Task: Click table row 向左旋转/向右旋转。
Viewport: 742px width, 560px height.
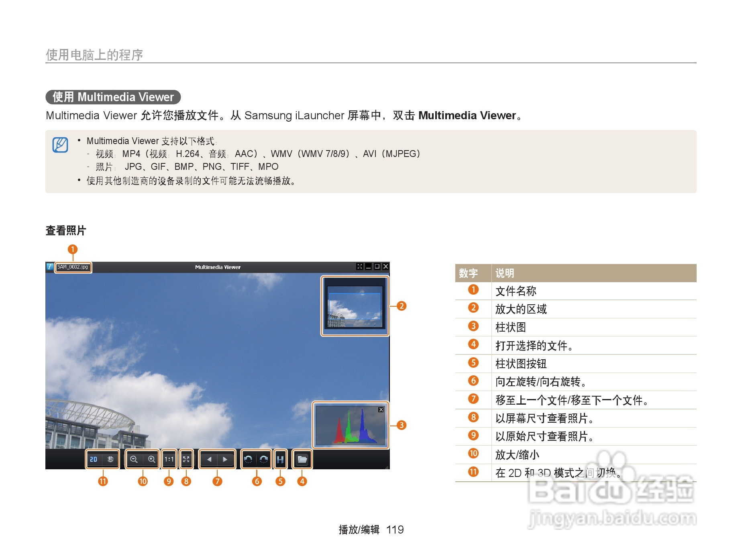Action: 576,382
